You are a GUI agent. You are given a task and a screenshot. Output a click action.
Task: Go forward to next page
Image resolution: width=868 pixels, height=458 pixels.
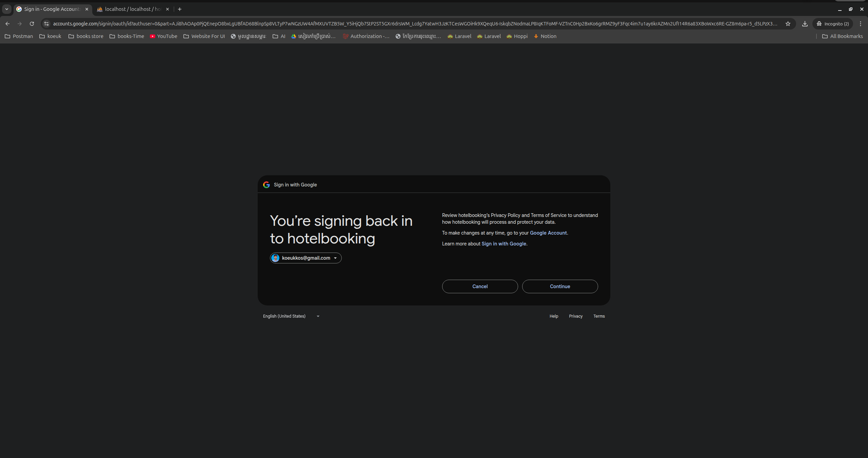click(x=20, y=24)
